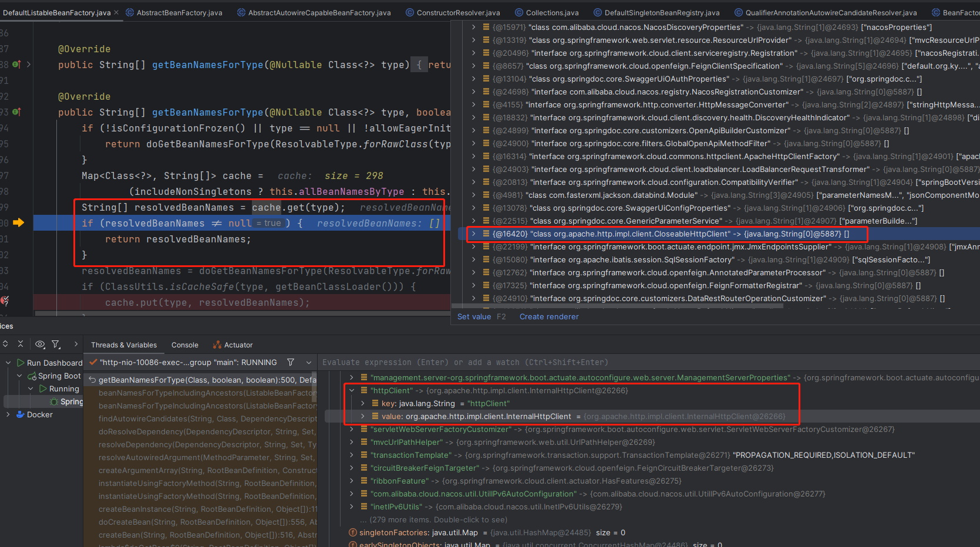
Task: Collapse the Run Dashboard tree node
Action: click(x=8, y=363)
